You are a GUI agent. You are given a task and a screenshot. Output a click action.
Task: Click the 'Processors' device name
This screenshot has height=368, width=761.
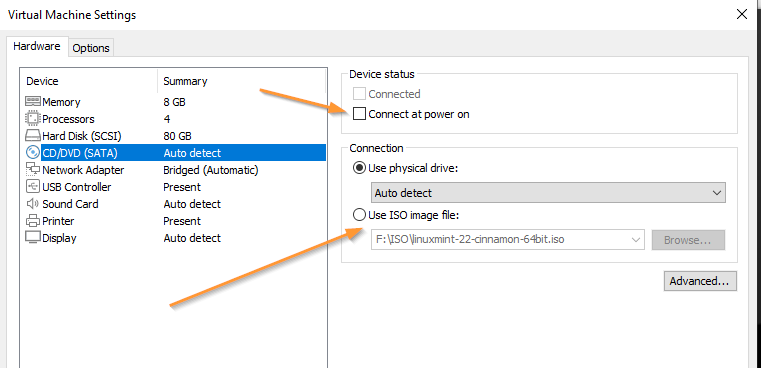pyautogui.click(x=68, y=119)
